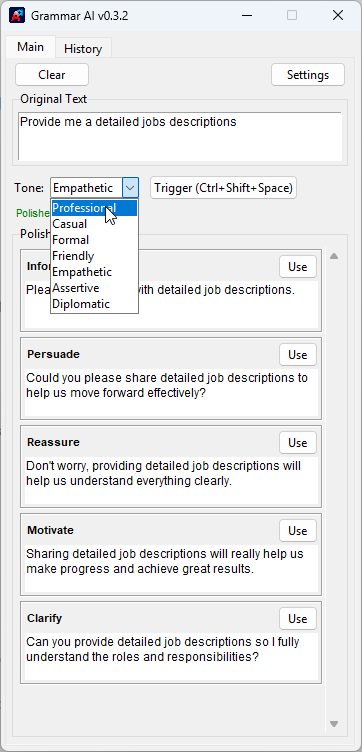Select the Main tab
The image size is (362, 752).
30,47
